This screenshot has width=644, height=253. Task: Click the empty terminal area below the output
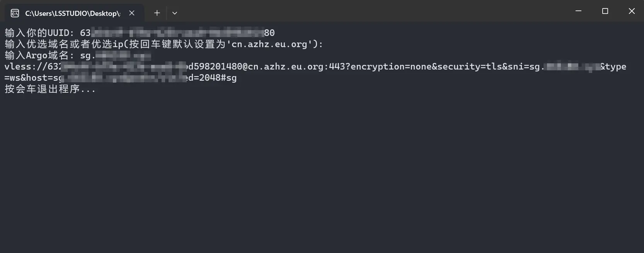tap(322, 174)
